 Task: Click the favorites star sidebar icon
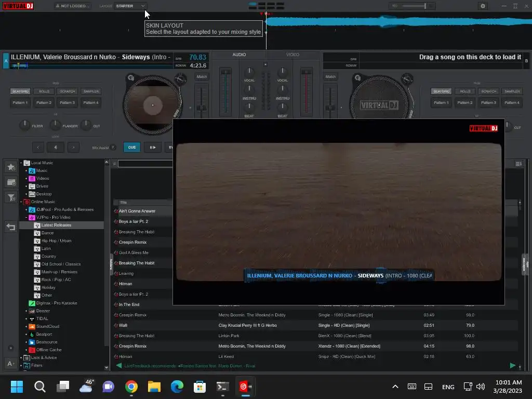point(11,167)
